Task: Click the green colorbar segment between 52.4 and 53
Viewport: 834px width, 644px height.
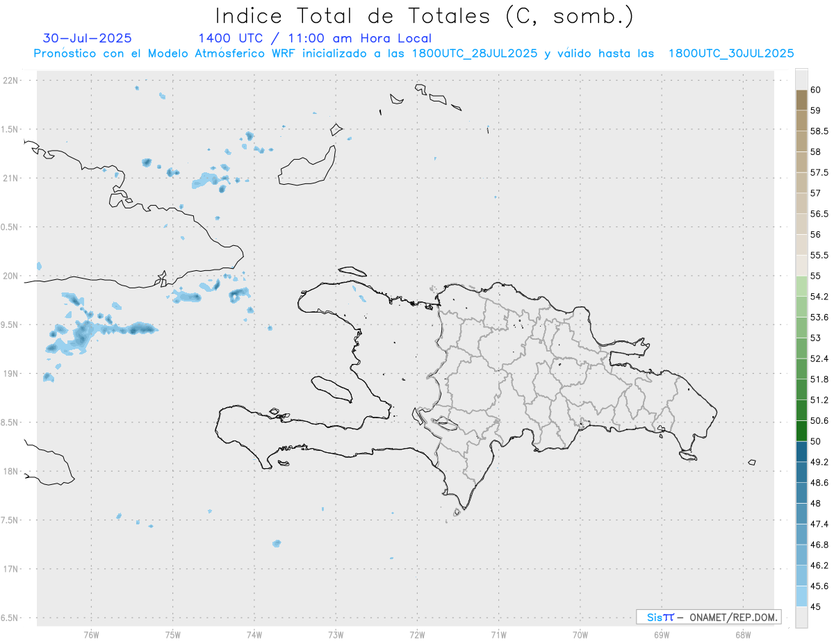Action: click(x=801, y=348)
